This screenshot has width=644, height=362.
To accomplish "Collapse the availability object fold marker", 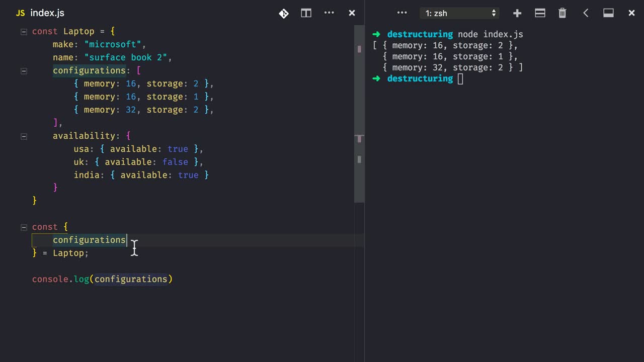I will 24,136.
